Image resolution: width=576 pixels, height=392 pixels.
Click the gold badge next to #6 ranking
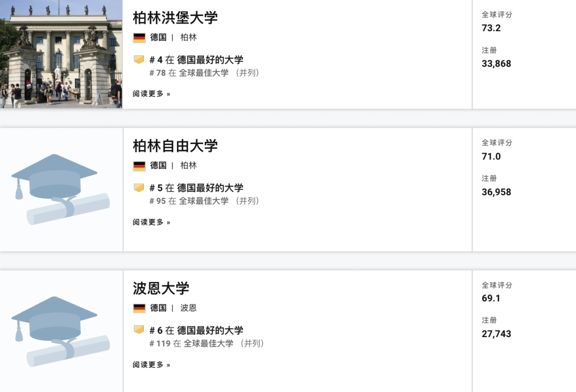[139, 330]
